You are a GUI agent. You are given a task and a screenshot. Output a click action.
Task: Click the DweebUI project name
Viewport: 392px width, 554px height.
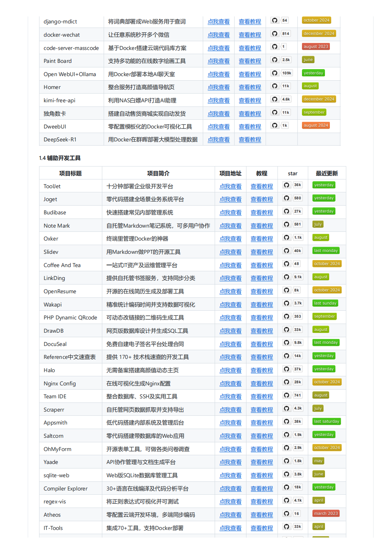pyautogui.click(x=55, y=127)
